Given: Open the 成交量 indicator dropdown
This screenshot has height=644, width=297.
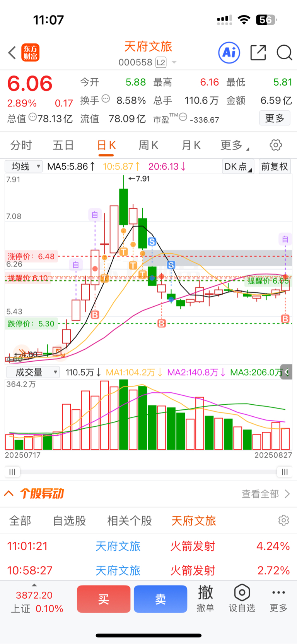Looking at the screenshot, I should pos(33,373).
